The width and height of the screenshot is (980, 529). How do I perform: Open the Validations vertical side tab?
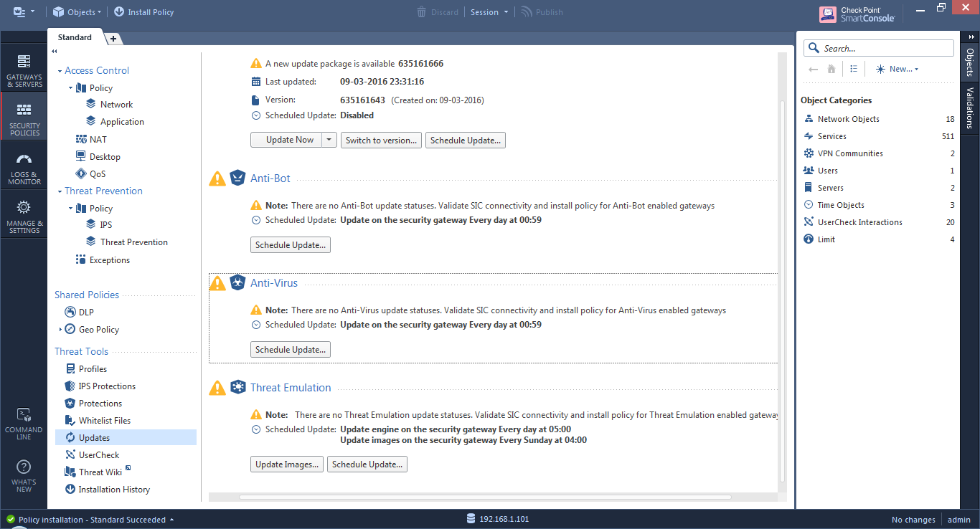(x=970, y=108)
